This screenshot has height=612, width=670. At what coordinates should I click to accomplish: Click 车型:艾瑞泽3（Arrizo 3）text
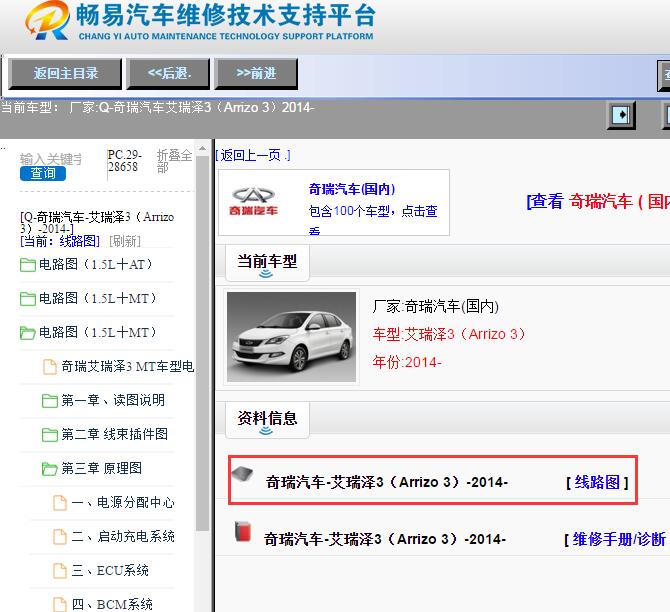pos(449,334)
